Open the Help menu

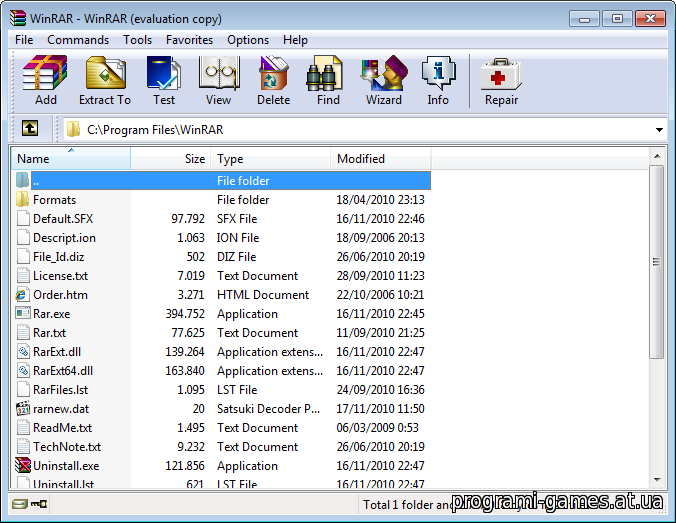[x=295, y=40]
